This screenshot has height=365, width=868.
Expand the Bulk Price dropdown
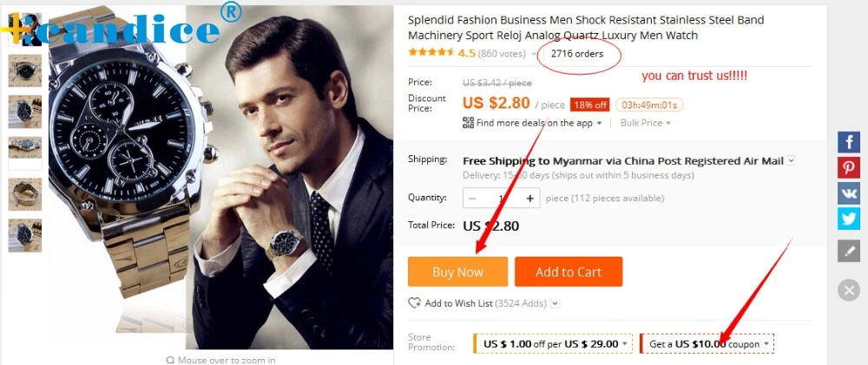point(645,123)
